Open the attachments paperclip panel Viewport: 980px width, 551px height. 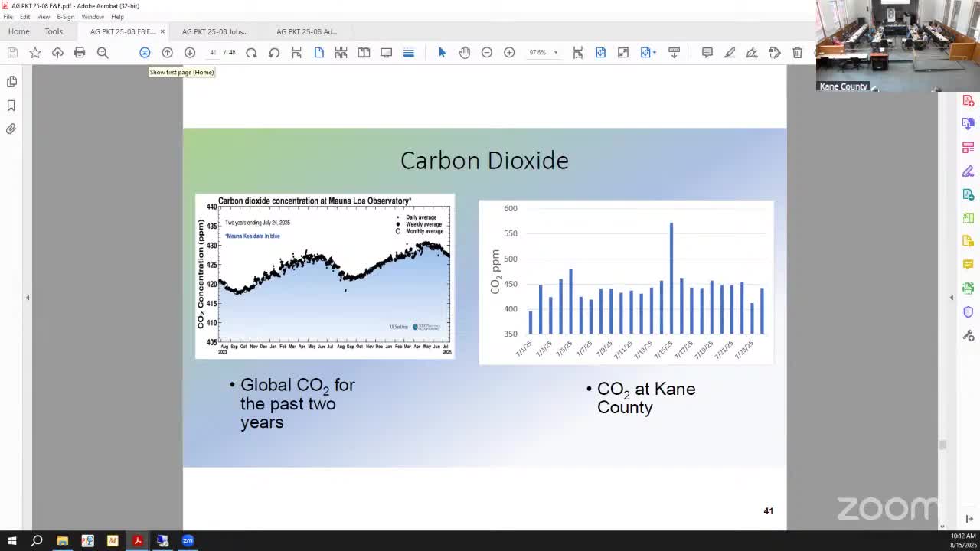[11, 129]
